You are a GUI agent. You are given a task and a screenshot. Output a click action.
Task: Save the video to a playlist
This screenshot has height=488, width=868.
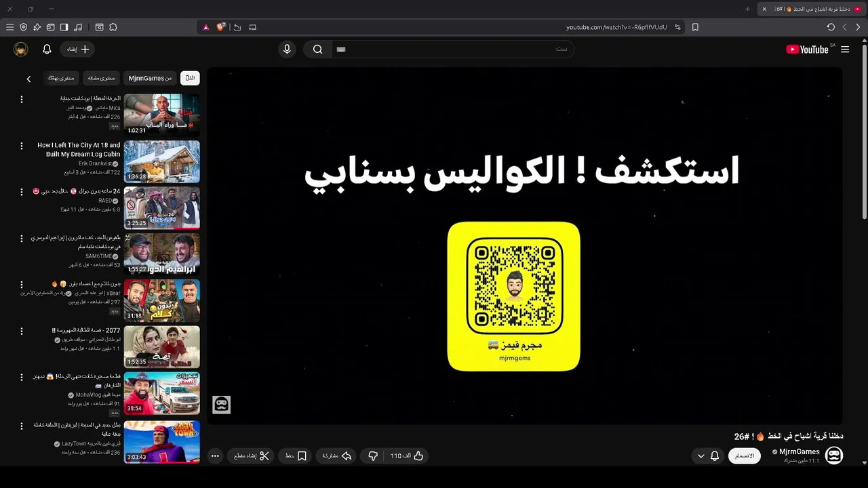[296, 456]
